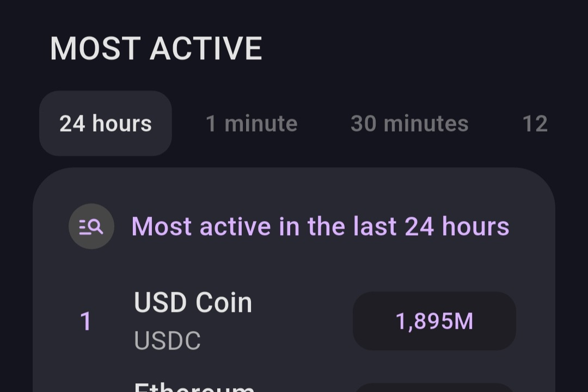Screen dimensions: 588x392
Task: Click empty space between USD Coin and 1,895M
Action: tap(302, 322)
